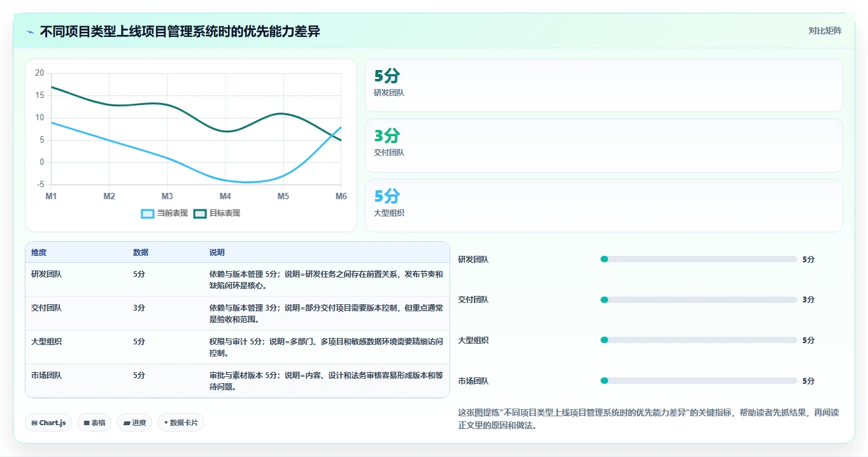868x457 pixels.
Task: Click the M4 x-axis label
Action: pos(225,196)
